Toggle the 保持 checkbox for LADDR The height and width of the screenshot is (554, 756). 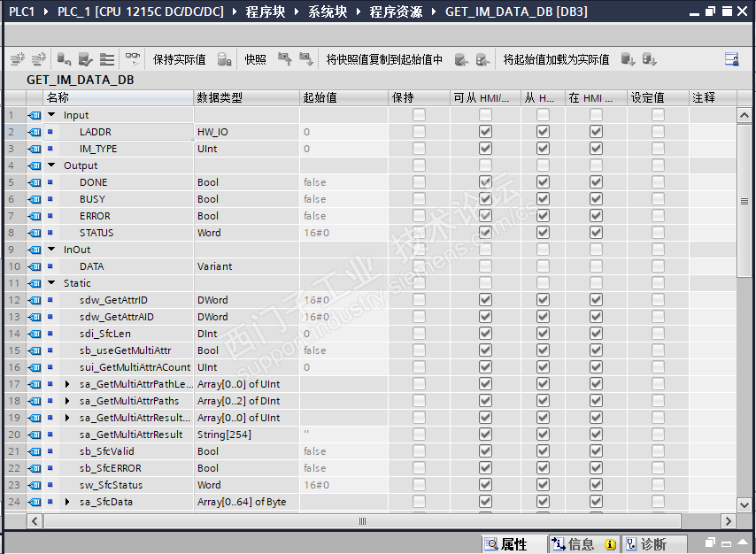tap(419, 132)
